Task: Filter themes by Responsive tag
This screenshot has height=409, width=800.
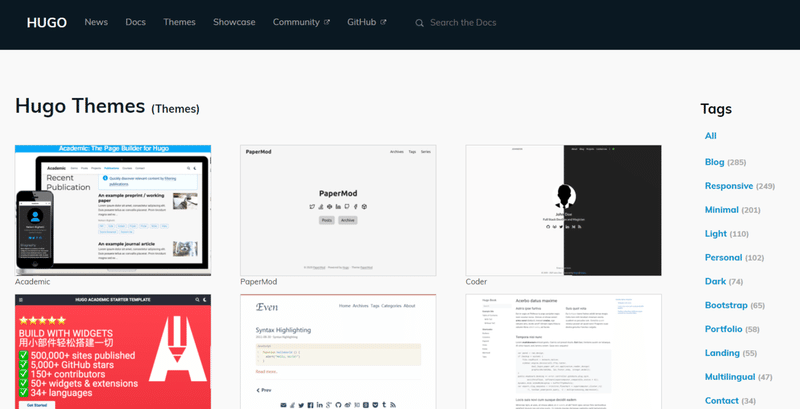Action: 729,186
